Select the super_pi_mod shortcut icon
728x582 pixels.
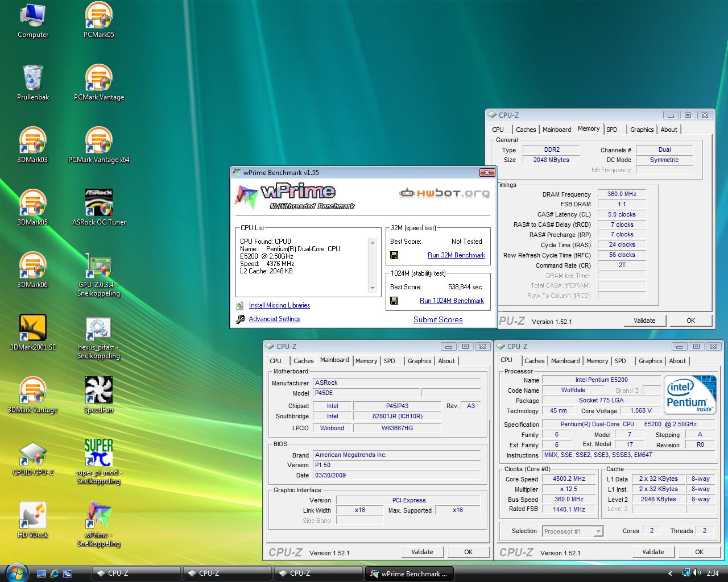[98, 463]
